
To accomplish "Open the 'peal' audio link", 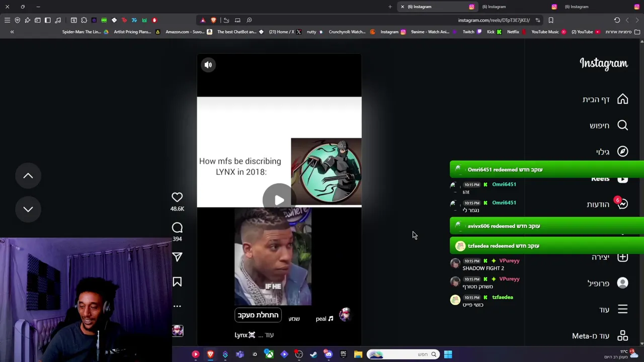I will tap(325, 319).
